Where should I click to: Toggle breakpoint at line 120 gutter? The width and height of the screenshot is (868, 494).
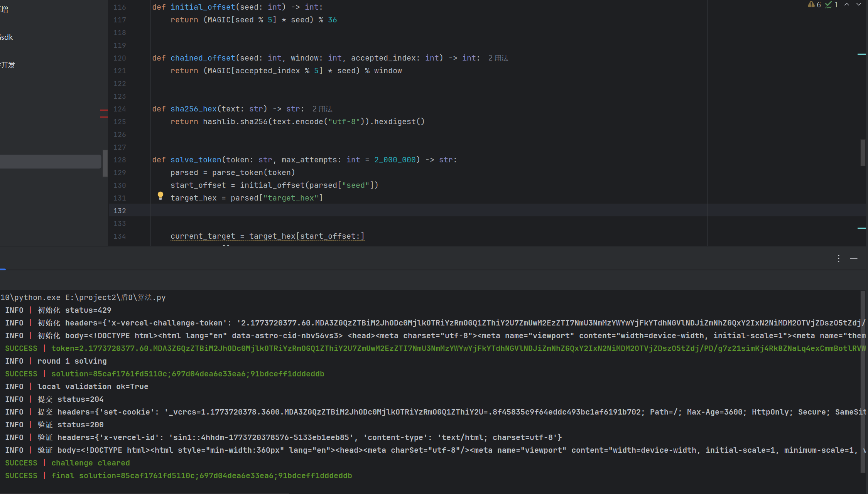pyautogui.click(x=120, y=58)
